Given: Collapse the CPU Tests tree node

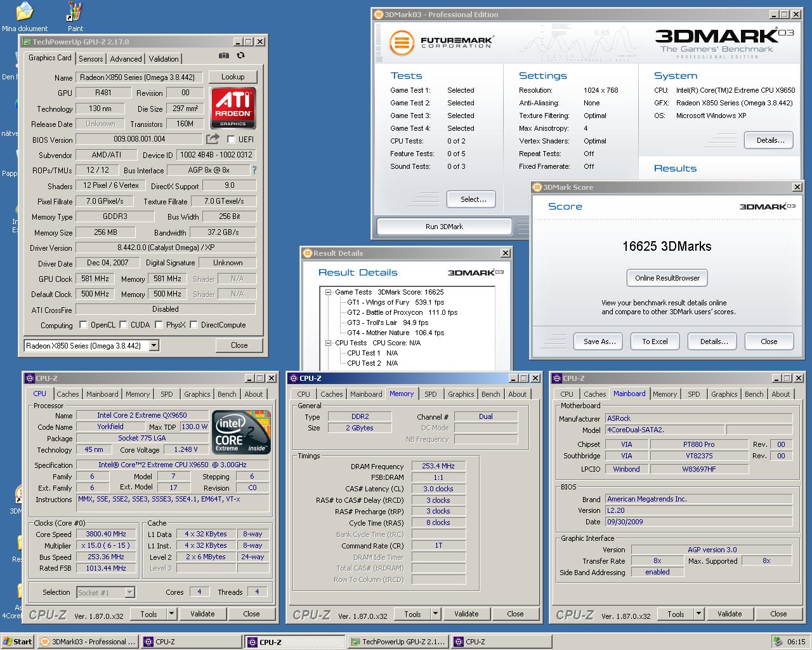Looking at the screenshot, I should pos(329,343).
